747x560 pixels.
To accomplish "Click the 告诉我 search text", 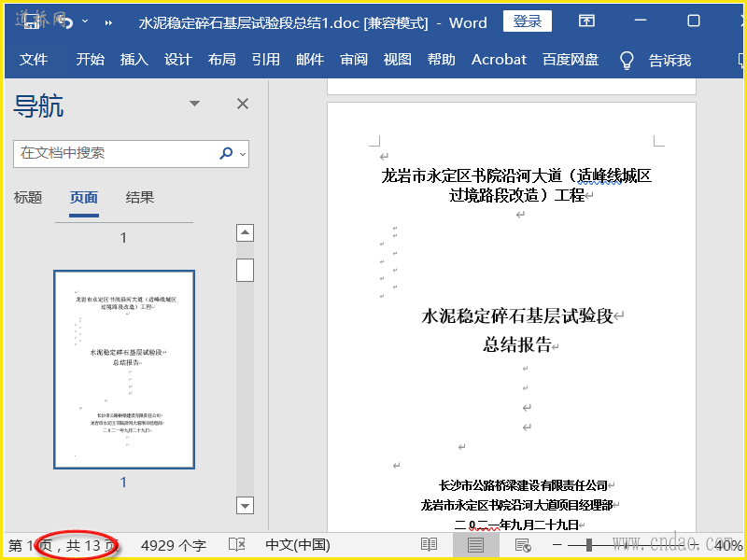I will click(x=669, y=61).
